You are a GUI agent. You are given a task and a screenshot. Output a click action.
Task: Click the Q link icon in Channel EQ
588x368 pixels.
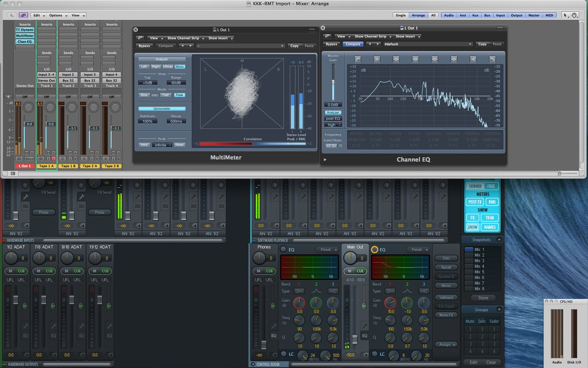point(331,146)
